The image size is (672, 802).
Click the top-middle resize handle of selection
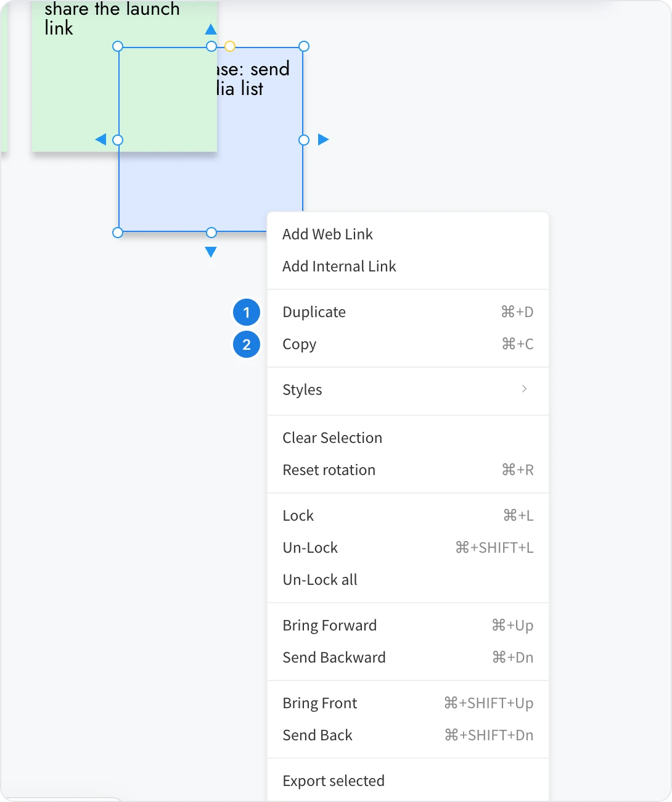[x=211, y=46]
